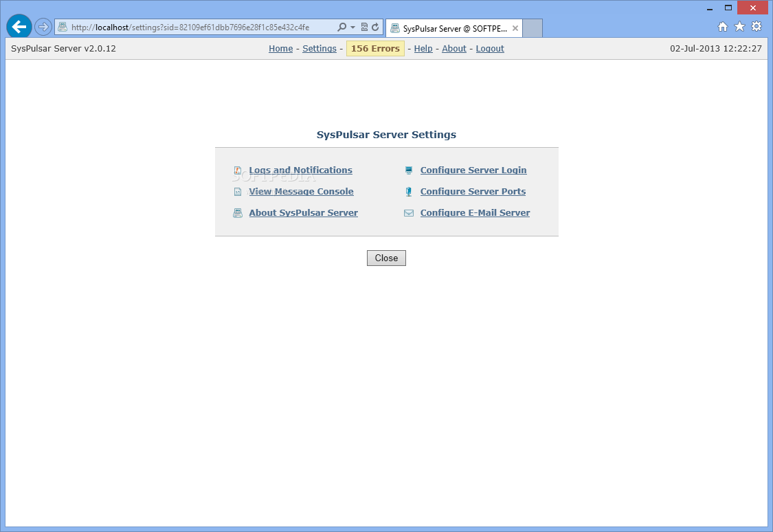The width and height of the screenshot is (773, 532).
Task: Click the Message Console document icon
Action: pyautogui.click(x=238, y=192)
